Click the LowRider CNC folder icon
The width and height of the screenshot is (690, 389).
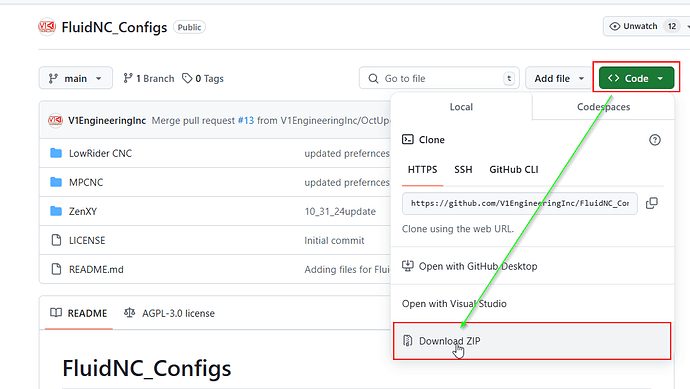(56, 153)
